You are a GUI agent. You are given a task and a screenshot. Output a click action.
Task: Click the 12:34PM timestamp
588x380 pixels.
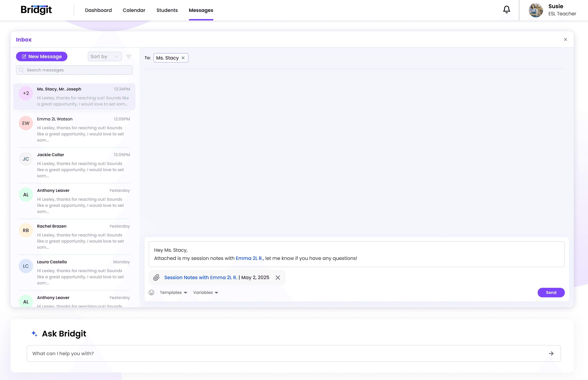(x=122, y=89)
